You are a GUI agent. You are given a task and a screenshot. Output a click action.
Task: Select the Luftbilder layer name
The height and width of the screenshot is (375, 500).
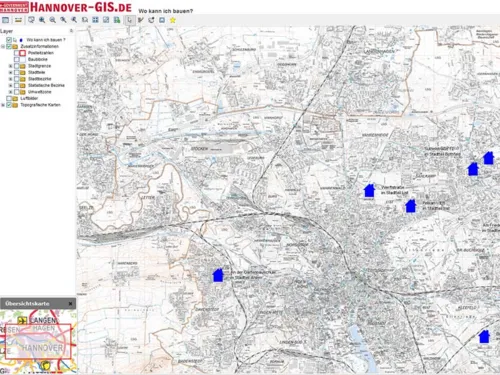(29, 98)
